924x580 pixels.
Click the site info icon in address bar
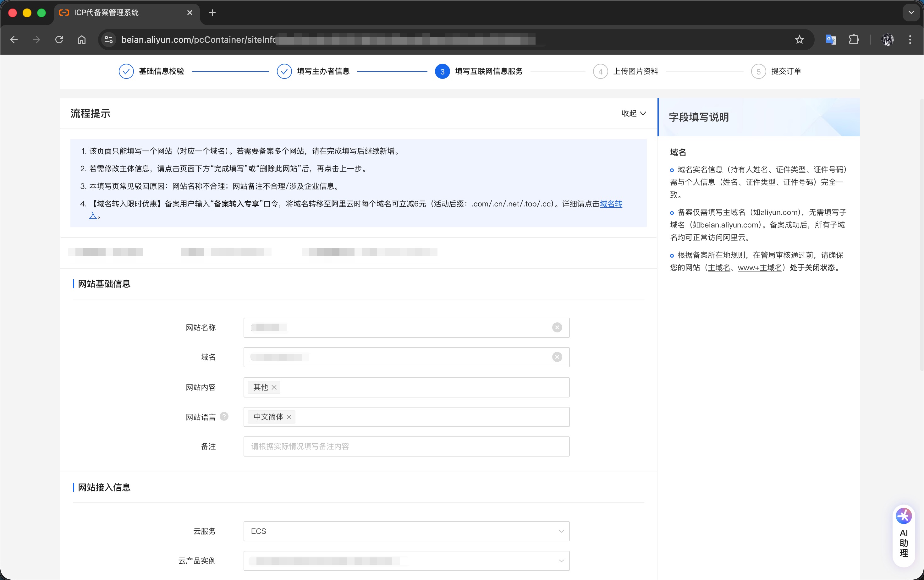click(x=109, y=40)
